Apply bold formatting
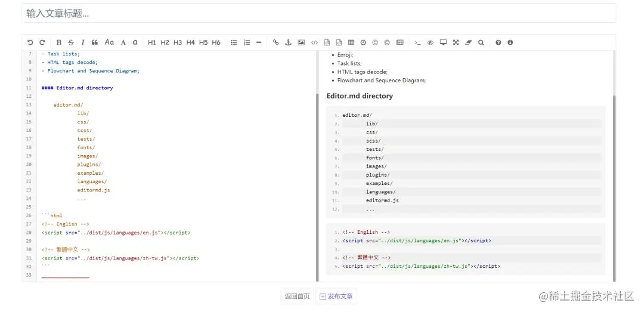Screen dimensions: 644x312 pos(58,42)
